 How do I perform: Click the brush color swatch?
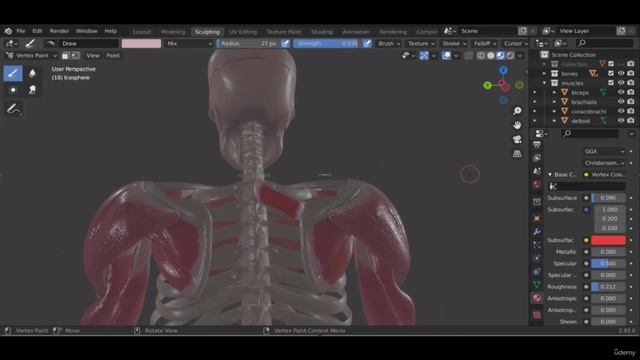pyautogui.click(x=141, y=43)
